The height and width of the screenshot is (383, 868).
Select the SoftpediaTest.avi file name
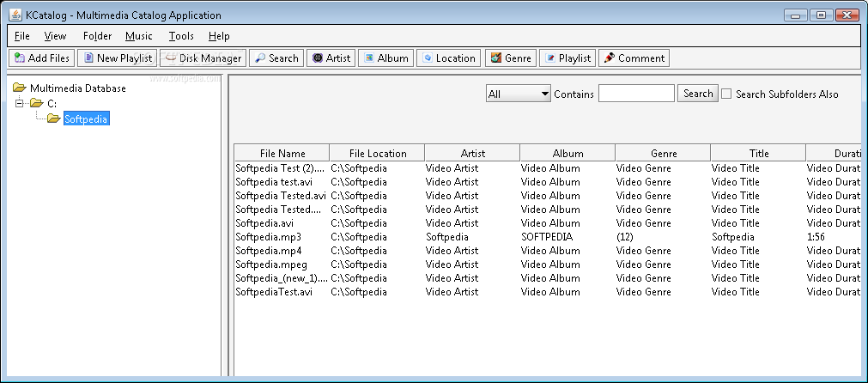coord(274,292)
